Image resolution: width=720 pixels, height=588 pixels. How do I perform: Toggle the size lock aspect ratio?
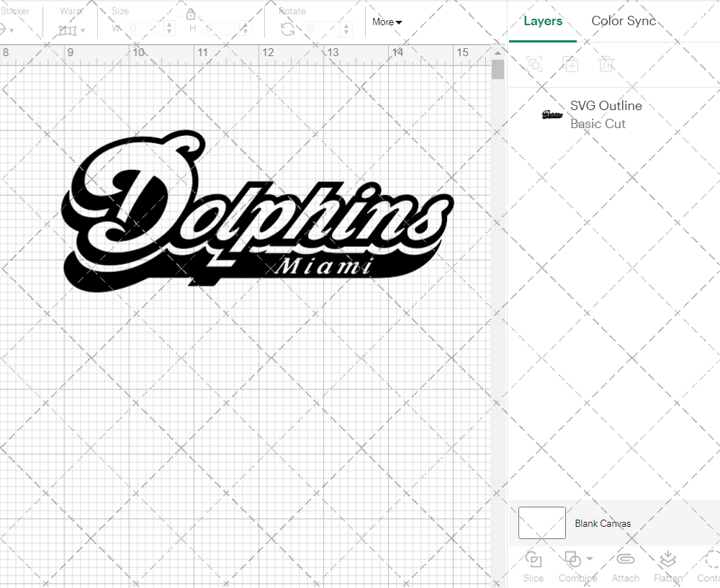tap(191, 14)
